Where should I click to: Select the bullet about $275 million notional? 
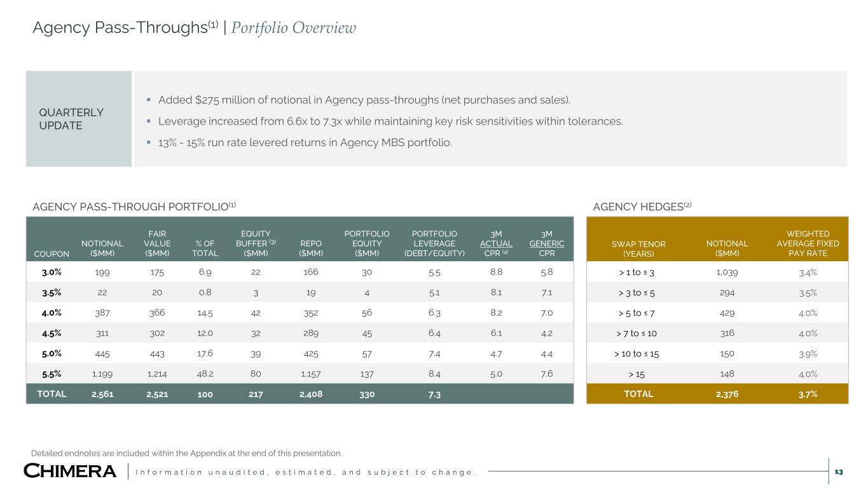(364, 100)
